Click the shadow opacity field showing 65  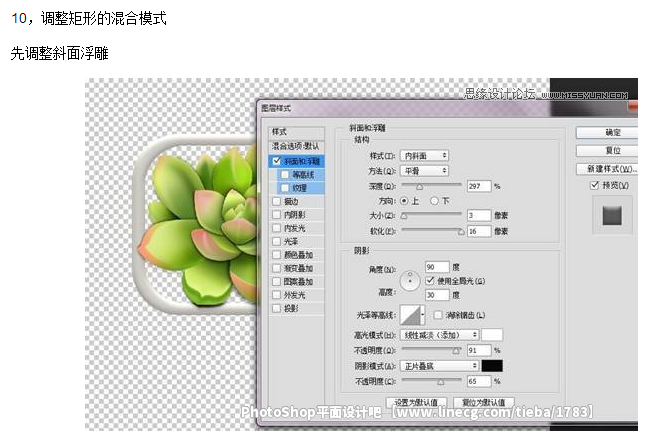point(479,381)
